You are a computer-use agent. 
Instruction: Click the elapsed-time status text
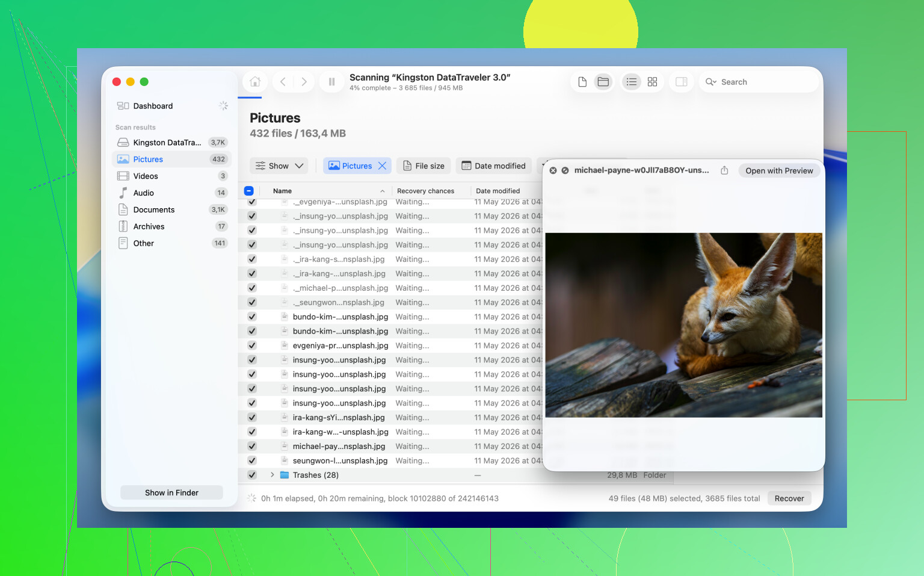[x=380, y=498]
